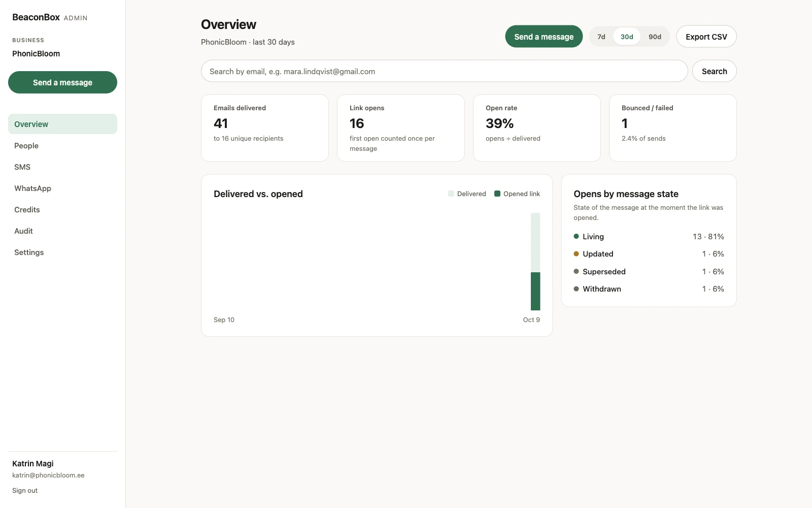The image size is (812, 508).
Task: Click the Opens by message state heading
Action: click(626, 194)
